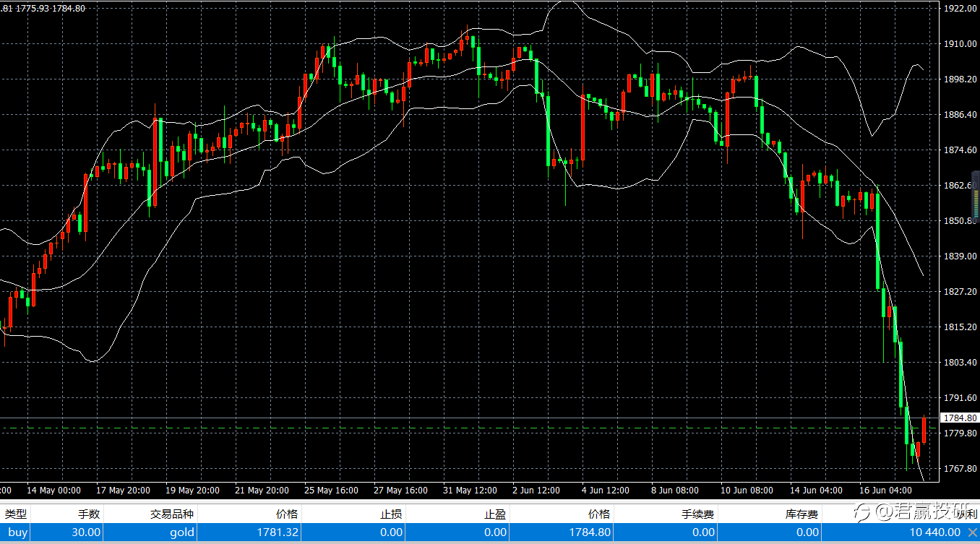Click the 14 May 00:00 time label
The image size is (980, 544).
[53, 491]
